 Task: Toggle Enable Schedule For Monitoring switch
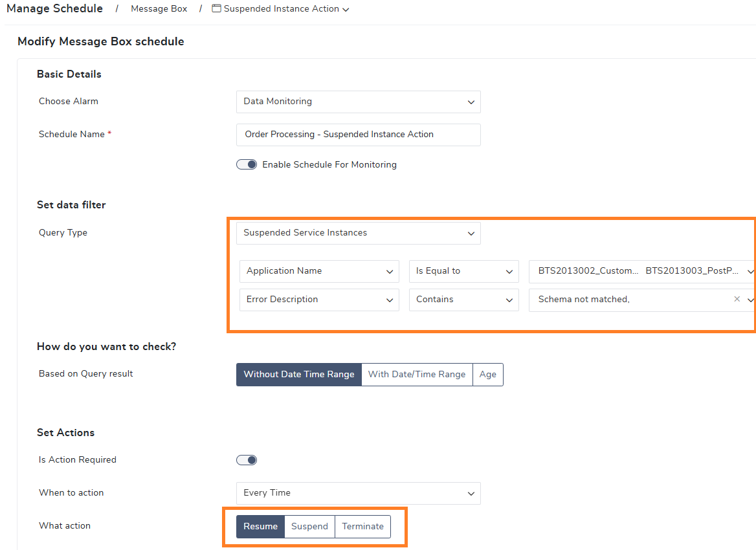coord(247,165)
